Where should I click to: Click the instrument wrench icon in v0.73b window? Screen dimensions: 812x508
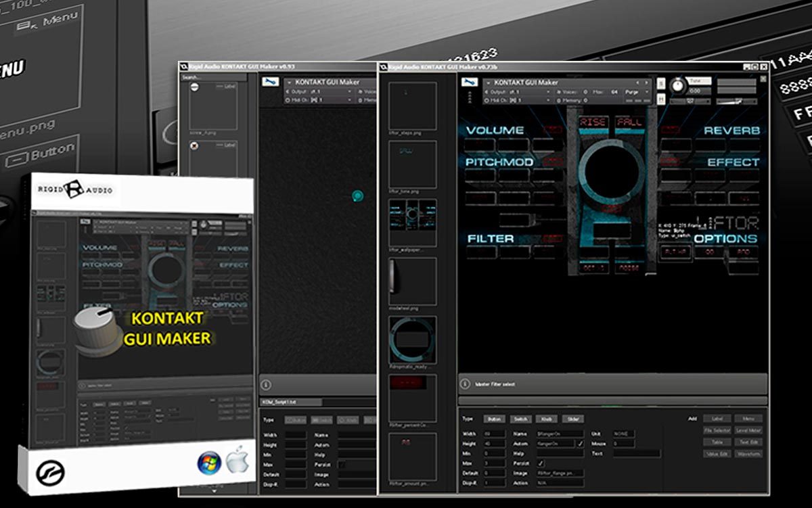470,82
